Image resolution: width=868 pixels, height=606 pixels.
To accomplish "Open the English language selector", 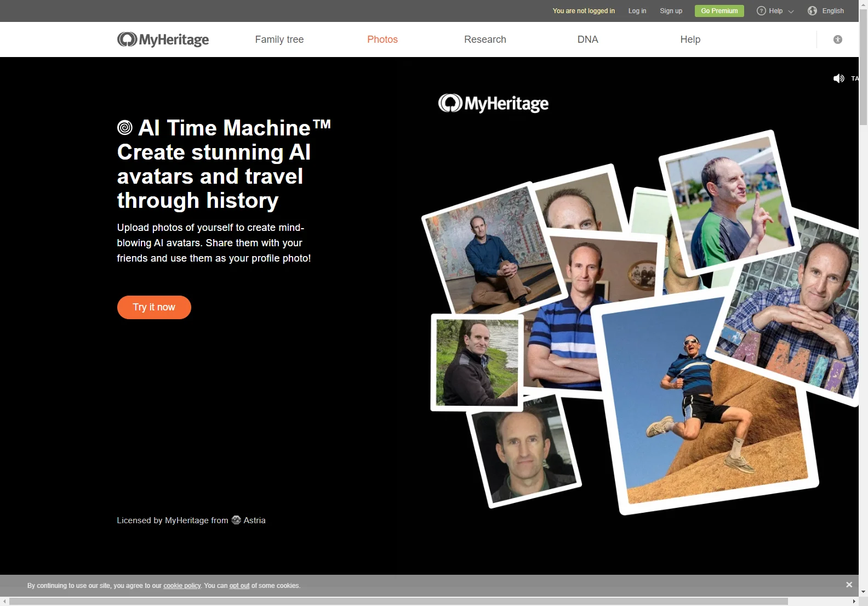I will (x=826, y=11).
